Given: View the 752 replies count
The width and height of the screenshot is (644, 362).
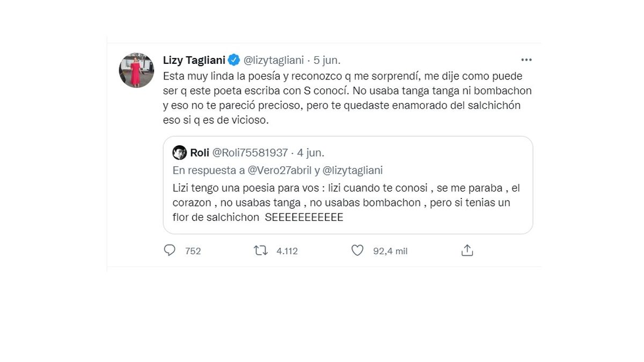Looking at the screenshot, I should click(193, 251).
